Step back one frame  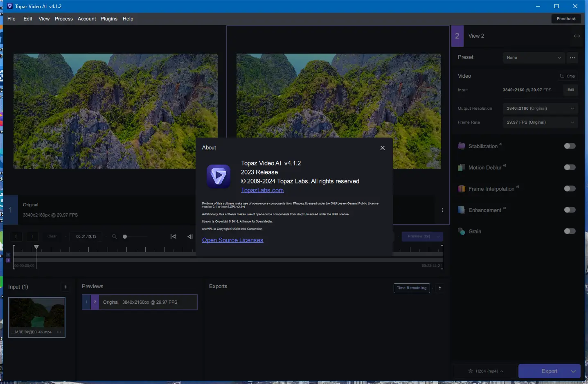[190, 237]
